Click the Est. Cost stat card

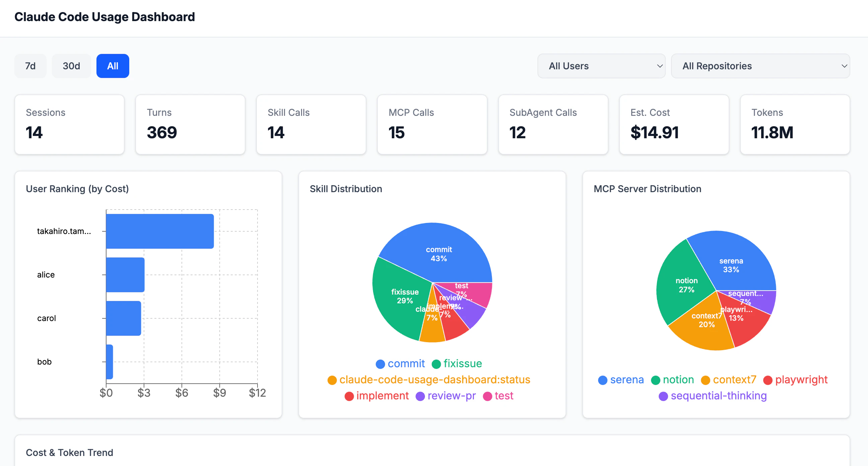point(674,125)
